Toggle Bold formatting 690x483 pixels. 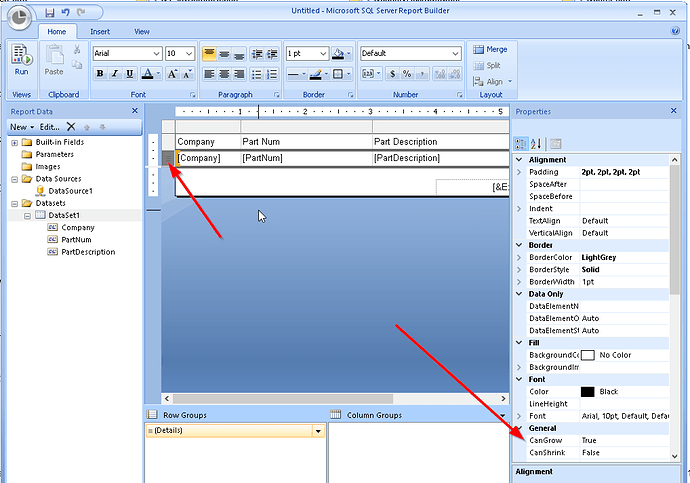pyautogui.click(x=100, y=73)
